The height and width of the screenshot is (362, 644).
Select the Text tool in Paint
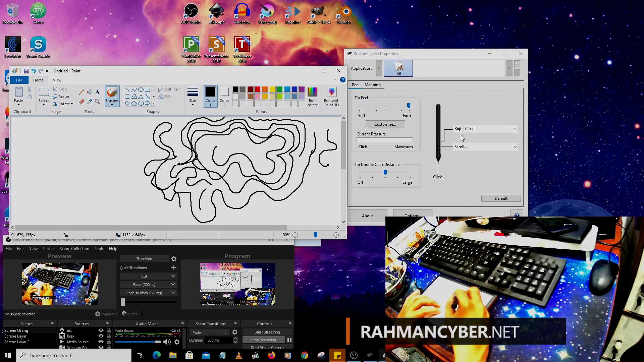point(97,92)
